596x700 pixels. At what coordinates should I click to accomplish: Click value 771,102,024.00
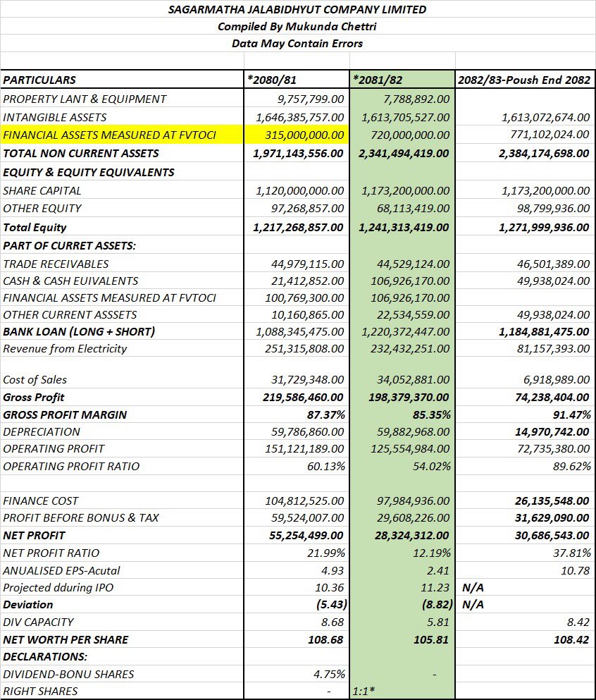[x=550, y=135]
